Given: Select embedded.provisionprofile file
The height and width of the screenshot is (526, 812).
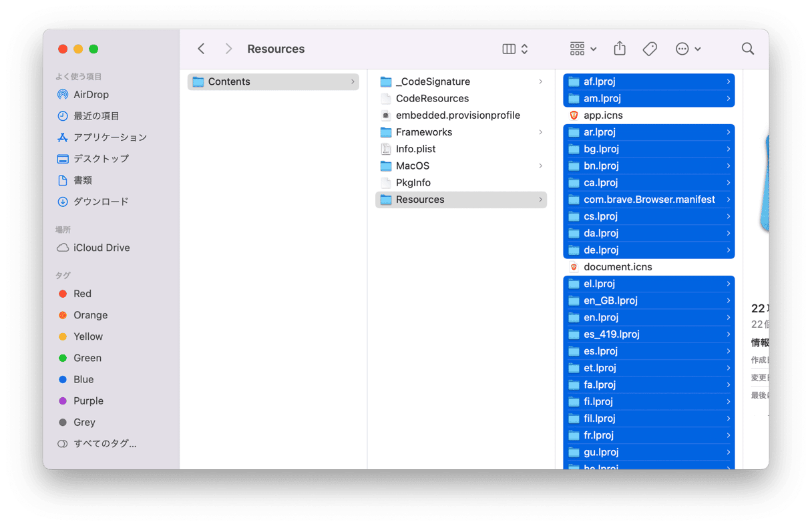Looking at the screenshot, I should point(461,115).
